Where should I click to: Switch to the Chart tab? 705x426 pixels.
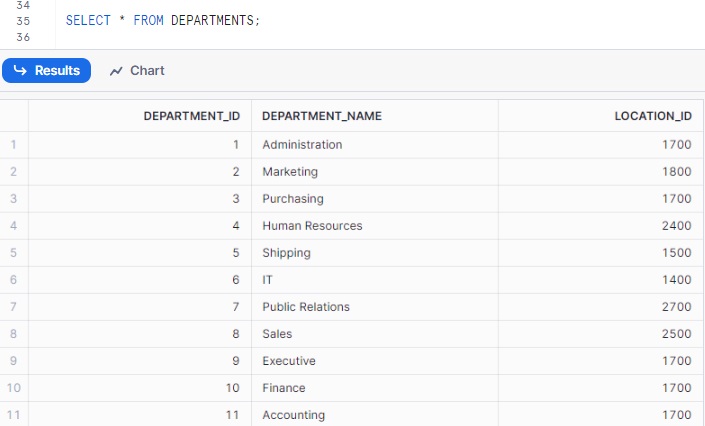137,71
